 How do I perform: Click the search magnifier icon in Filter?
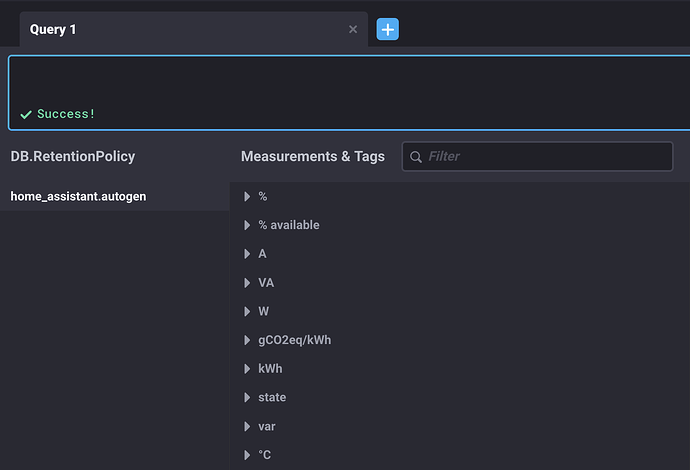pos(415,157)
